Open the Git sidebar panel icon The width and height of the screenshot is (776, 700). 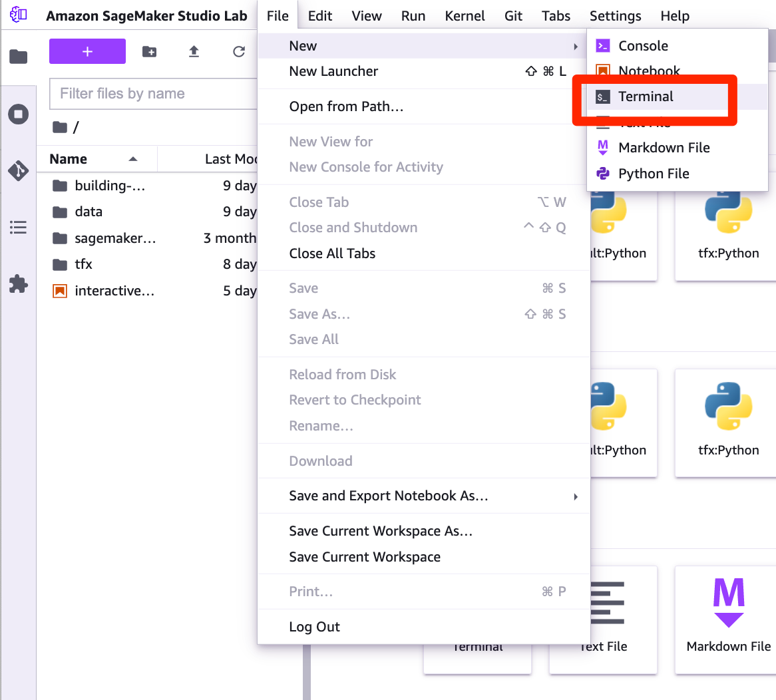pos(19,170)
